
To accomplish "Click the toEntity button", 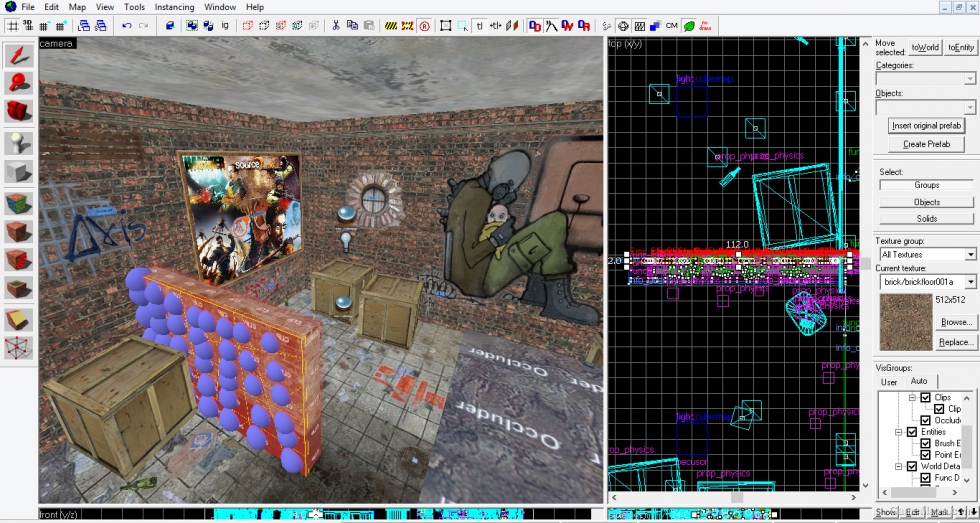I will pyautogui.click(x=961, y=47).
